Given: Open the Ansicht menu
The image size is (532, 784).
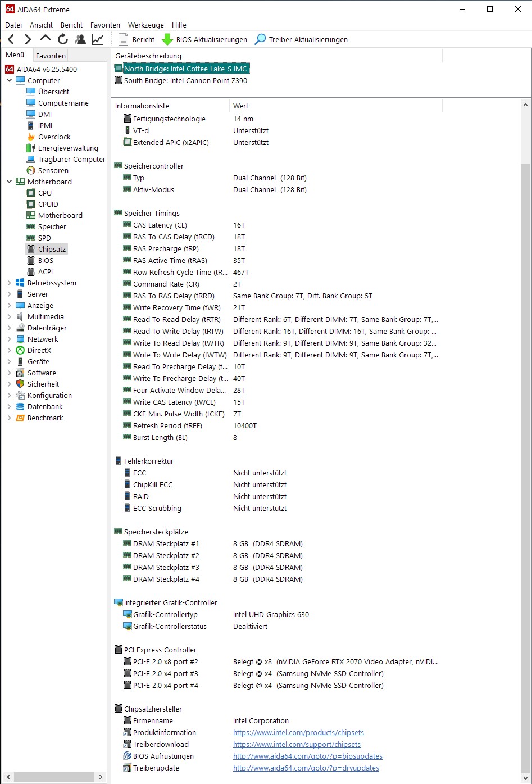Looking at the screenshot, I should (42, 25).
